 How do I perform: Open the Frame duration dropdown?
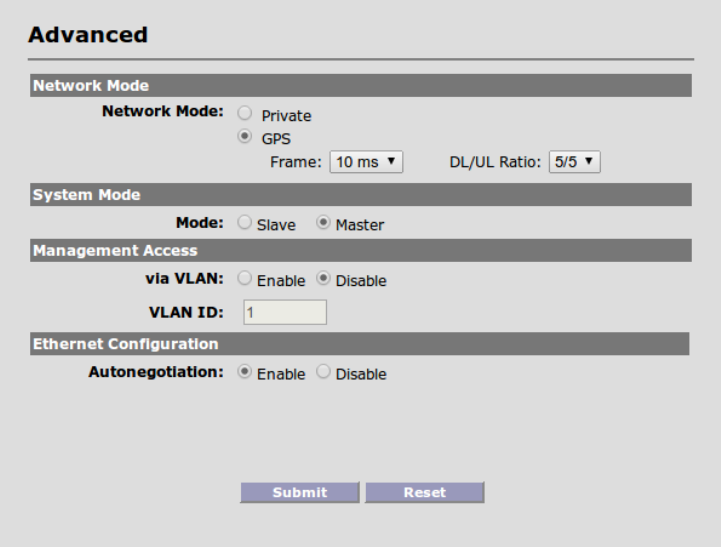point(366,162)
